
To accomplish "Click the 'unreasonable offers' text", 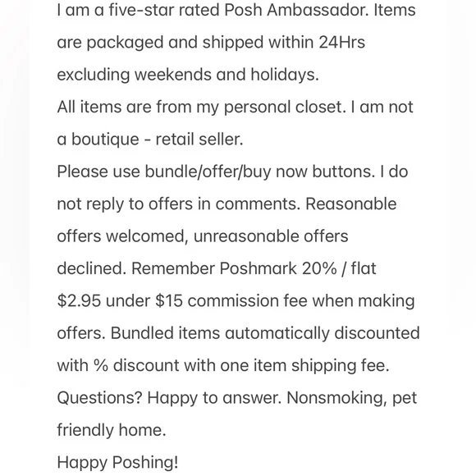I will click(271, 236).
